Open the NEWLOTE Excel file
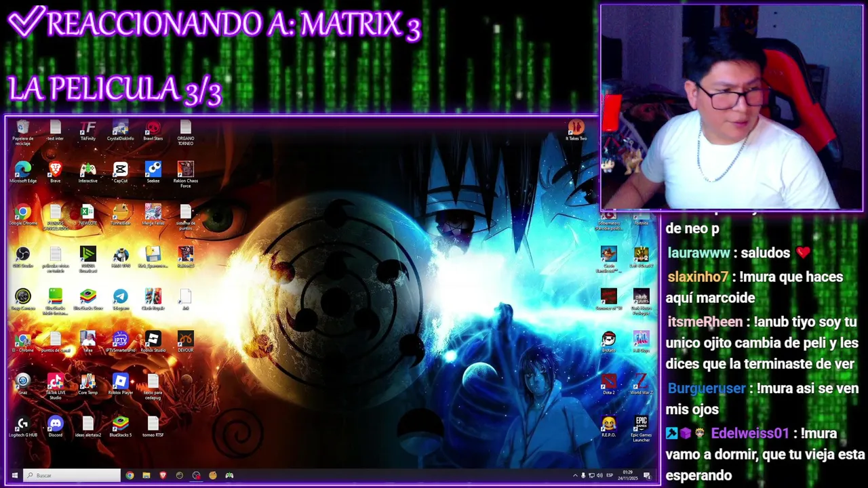 click(x=87, y=216)
